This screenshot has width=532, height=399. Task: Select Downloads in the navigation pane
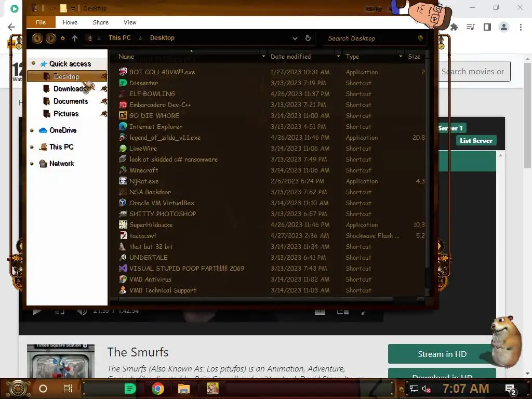point(70,89)
